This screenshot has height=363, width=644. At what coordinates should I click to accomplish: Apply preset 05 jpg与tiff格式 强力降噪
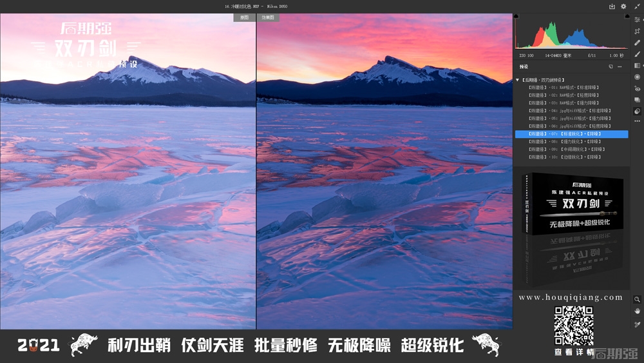(x=572, y=119)
